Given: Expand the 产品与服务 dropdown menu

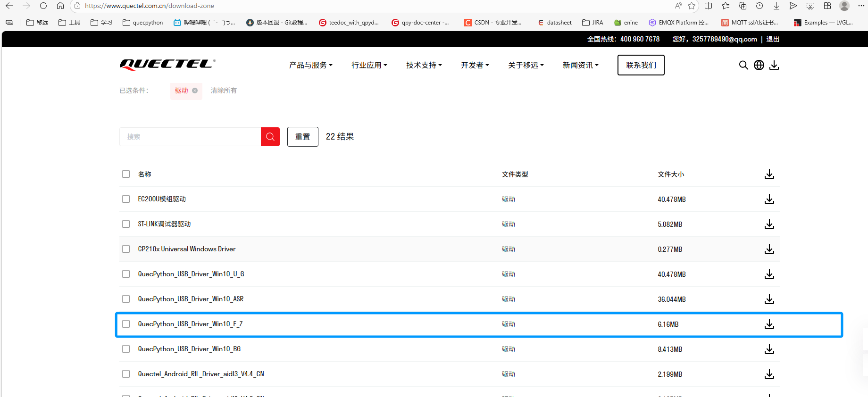Looking at the screenshot, I should click(311, 65).
